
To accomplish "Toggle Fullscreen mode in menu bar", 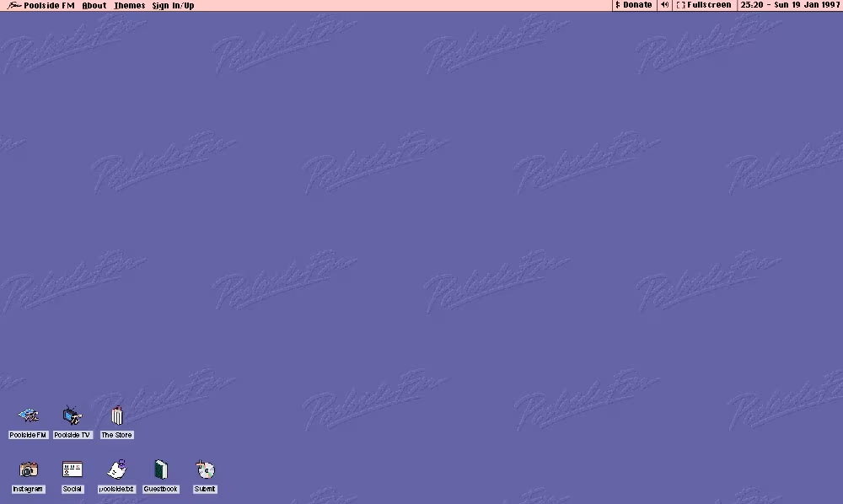I will 704,5.
